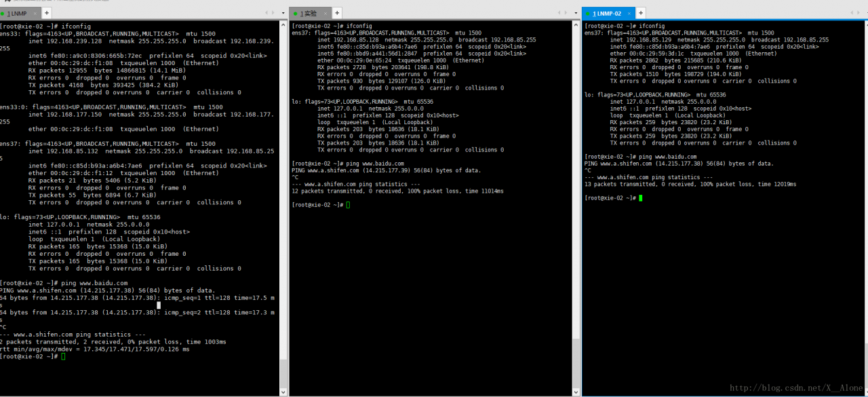The image size is (868, 397).
Task: Click 'icmp_seq=2 ttl=128' ping reply line
Action: [138, 313]
